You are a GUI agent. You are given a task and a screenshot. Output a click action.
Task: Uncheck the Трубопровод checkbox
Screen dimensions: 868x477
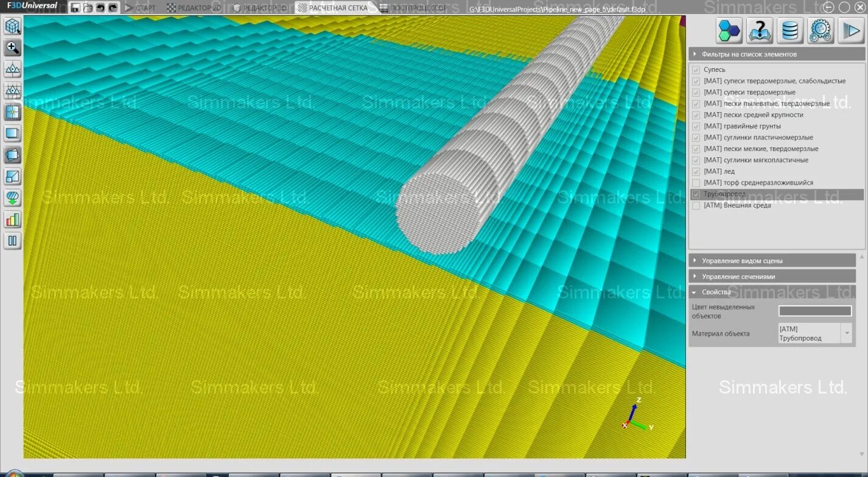tap(696, 194)
